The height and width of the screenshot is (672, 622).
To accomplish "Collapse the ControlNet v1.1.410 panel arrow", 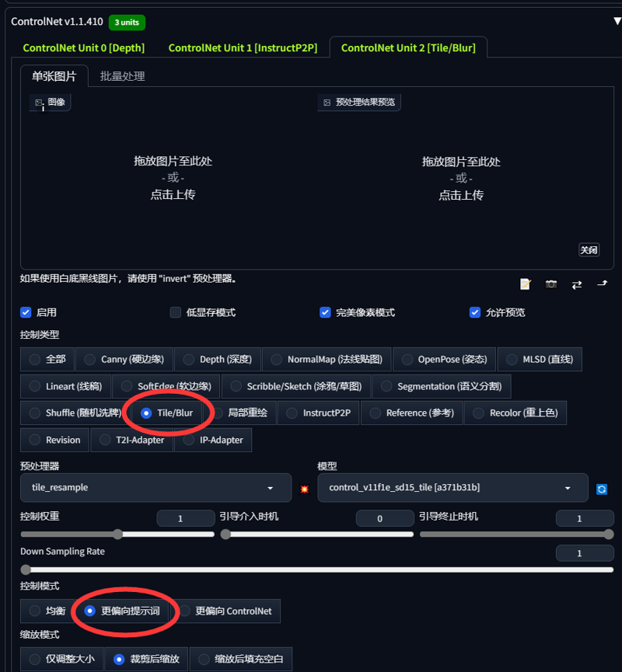I will coord(617,21).
